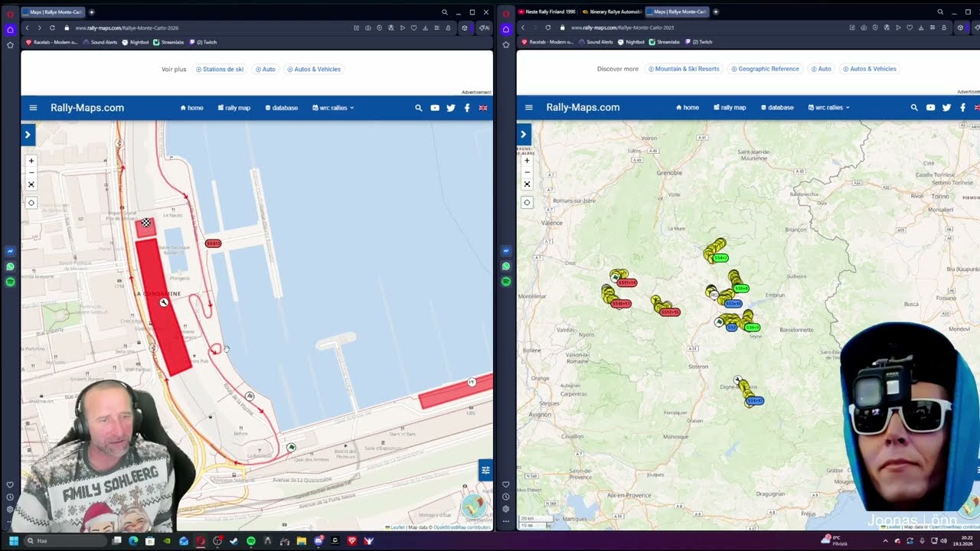Click Stations de ski ad link

tap(220, 69)
